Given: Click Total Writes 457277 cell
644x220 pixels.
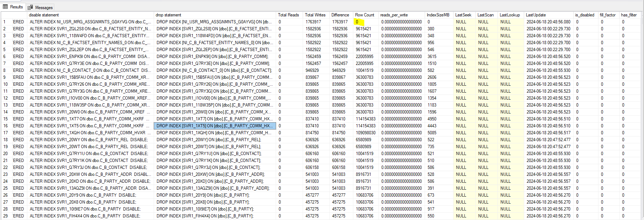Looking at the screenshot, I should [x=317, y=195].
